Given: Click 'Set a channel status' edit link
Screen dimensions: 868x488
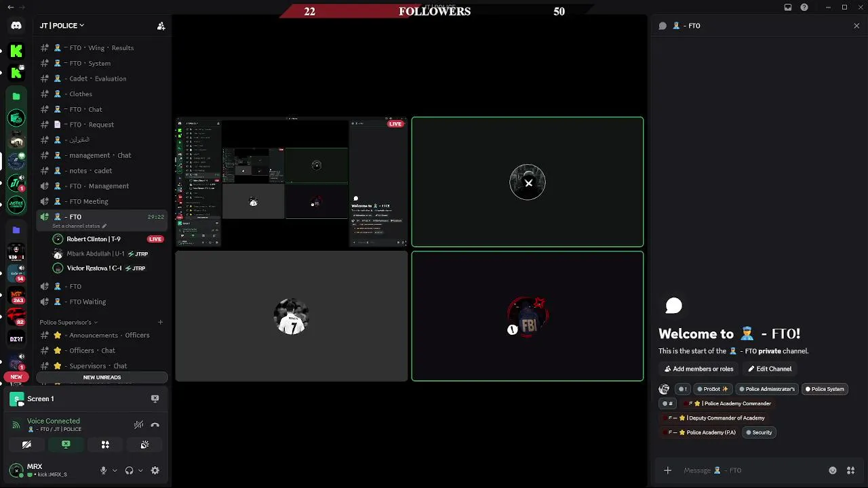Looking at the screenshot, I should pyautogui.click(x=79, y=226).
